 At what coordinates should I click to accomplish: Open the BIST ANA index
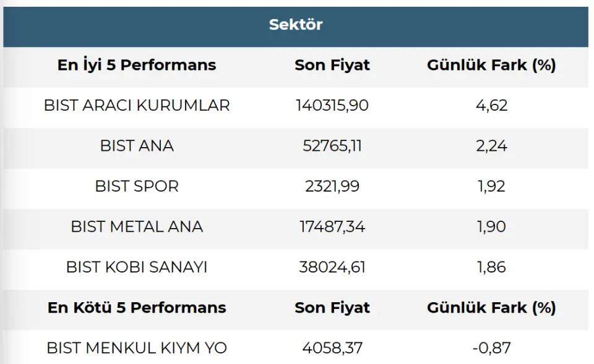point(137,146)
